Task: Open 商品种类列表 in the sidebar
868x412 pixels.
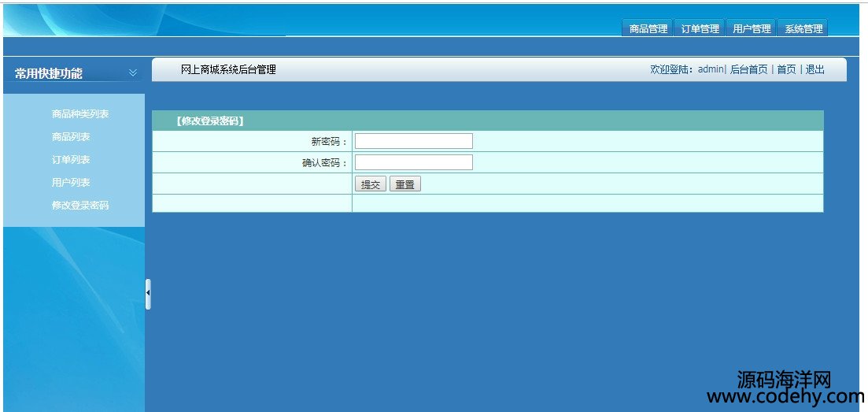Action: (80, 113)
